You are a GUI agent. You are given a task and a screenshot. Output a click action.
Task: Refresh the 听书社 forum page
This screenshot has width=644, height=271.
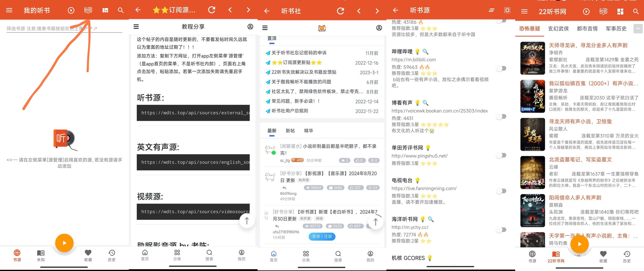pos(341,11)
